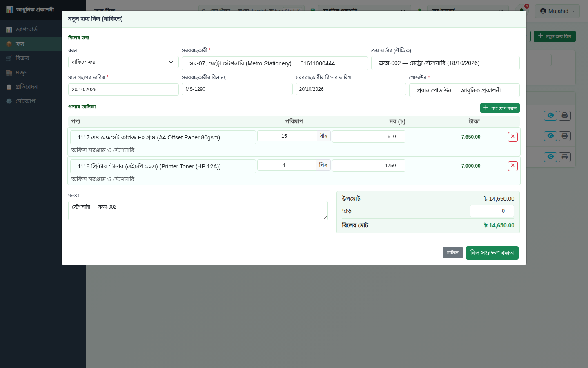
Task: Click the বাতিল cancel button
Action: click(x=453, y=253)
